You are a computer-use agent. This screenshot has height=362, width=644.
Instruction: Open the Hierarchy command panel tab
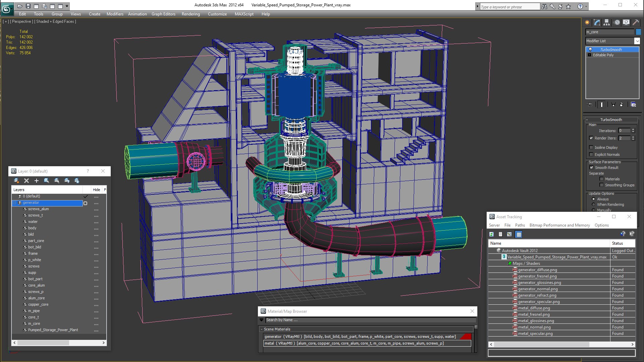click(606, 22)
